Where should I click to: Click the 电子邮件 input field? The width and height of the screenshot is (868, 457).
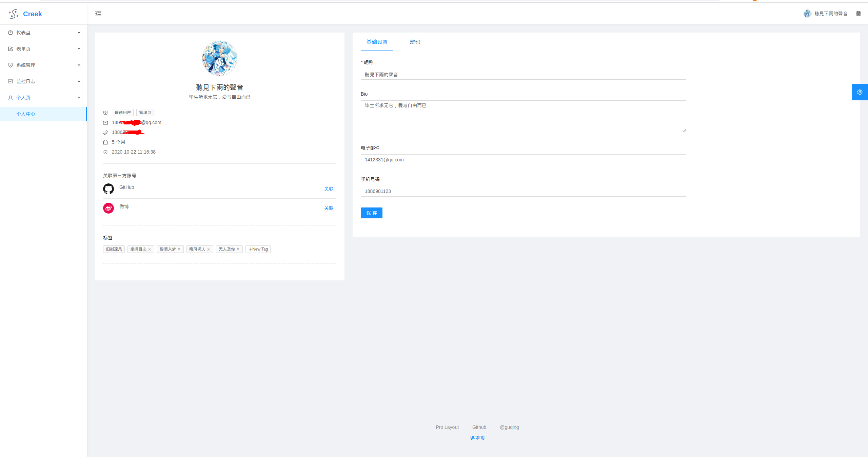click(523, 160)
